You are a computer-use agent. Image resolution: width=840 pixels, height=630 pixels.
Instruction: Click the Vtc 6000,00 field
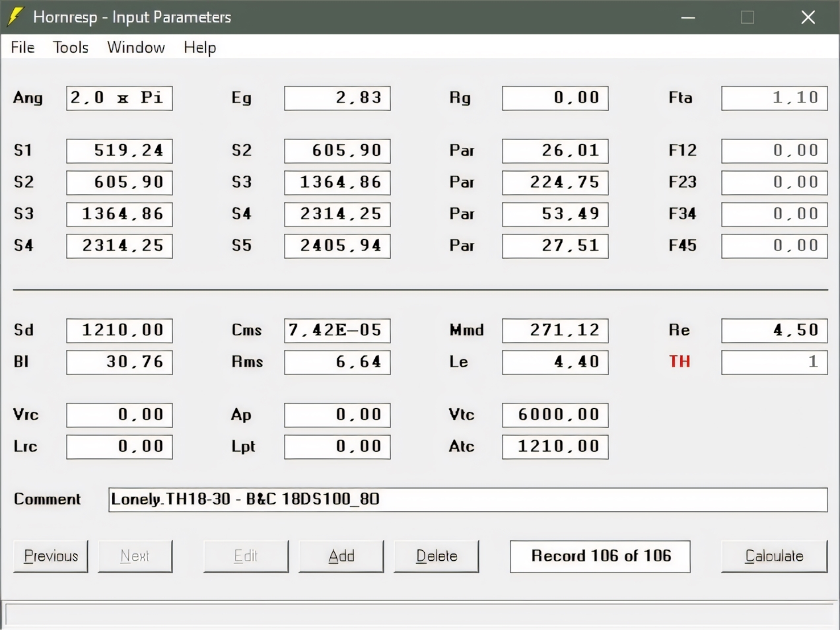tap(555, 415)
